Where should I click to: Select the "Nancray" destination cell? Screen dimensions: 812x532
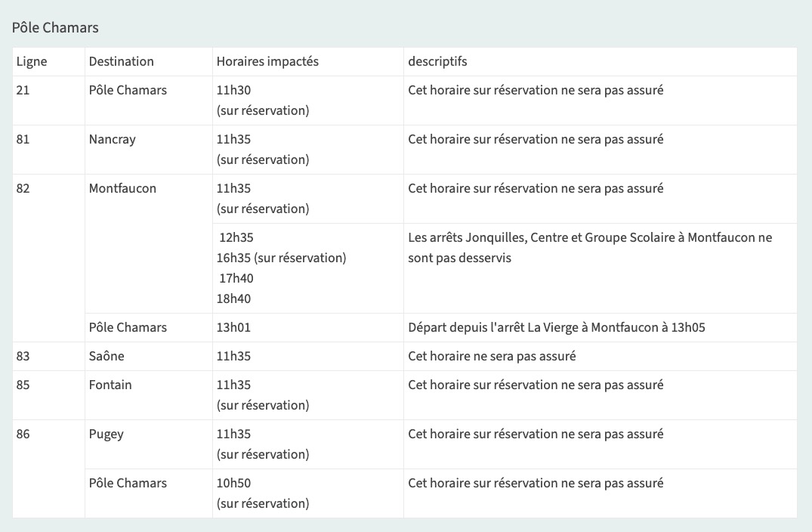[x=113, y=140]
